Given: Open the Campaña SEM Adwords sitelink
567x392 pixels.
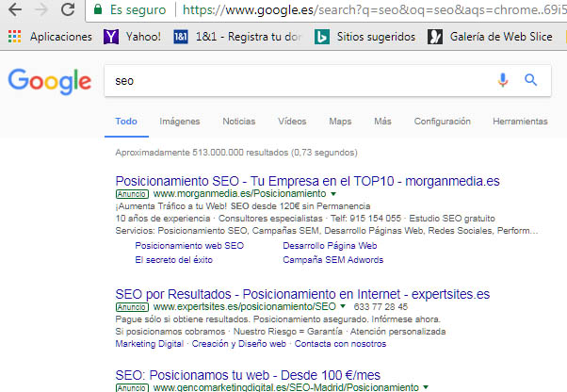Looking at the screenshot, I should point(332,259).
